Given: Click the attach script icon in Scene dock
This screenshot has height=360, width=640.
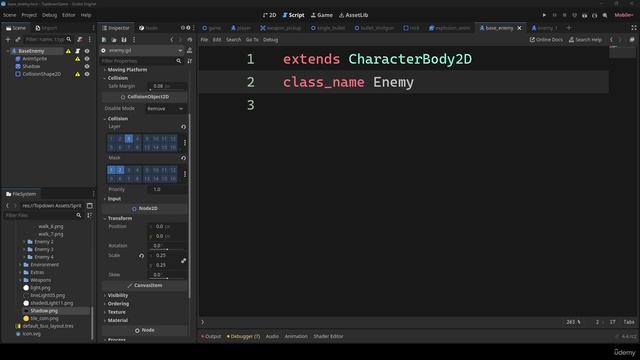Looking at the screenshot, I should pyautogui.click(x=80, y=40).
